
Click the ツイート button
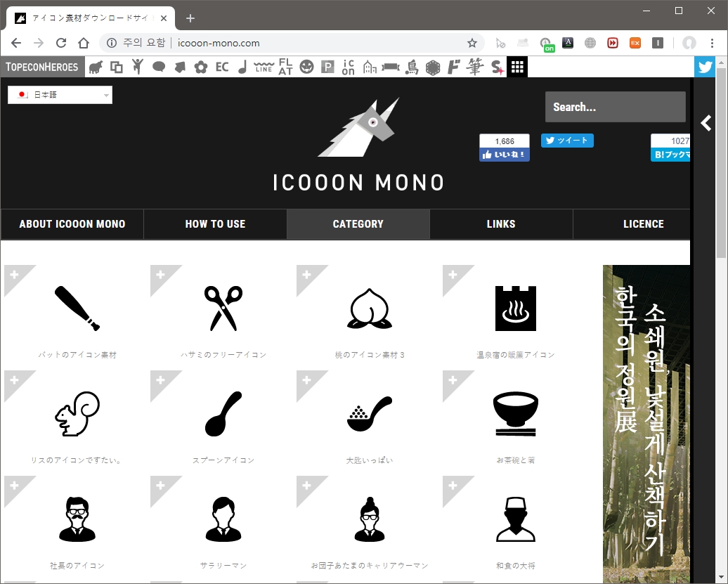click(x=567, y=140)
